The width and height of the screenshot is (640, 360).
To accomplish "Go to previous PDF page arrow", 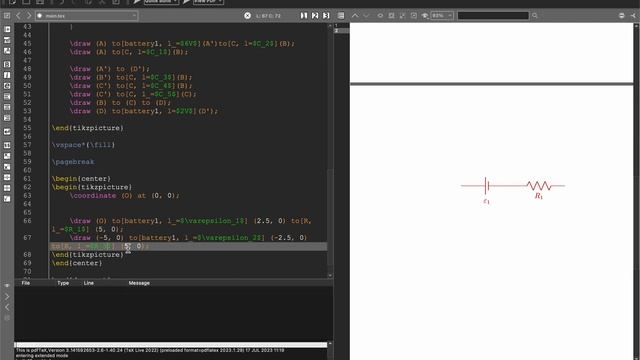I will click(x=355, y=16).
